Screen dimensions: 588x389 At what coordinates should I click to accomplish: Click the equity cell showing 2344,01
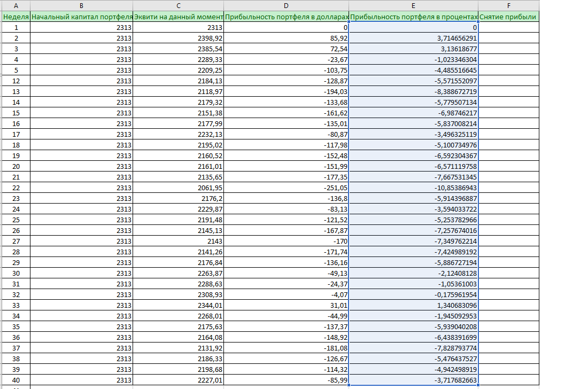[178, 305]
